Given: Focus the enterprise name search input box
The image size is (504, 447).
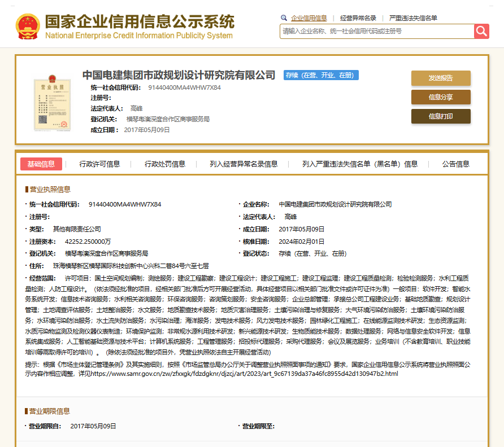Looking at the screenshot, I should pyautogui.click(x=377, y=31).
